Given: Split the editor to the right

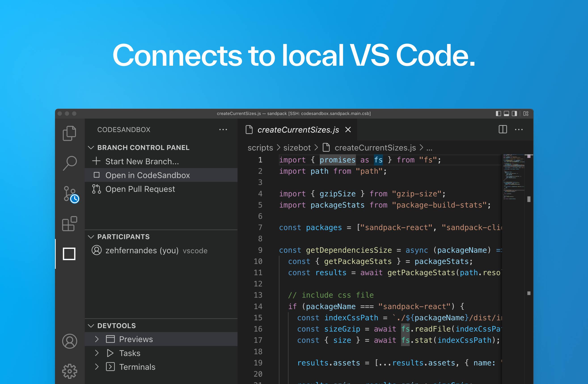Looking at the screenshot, I should point(503,129).
